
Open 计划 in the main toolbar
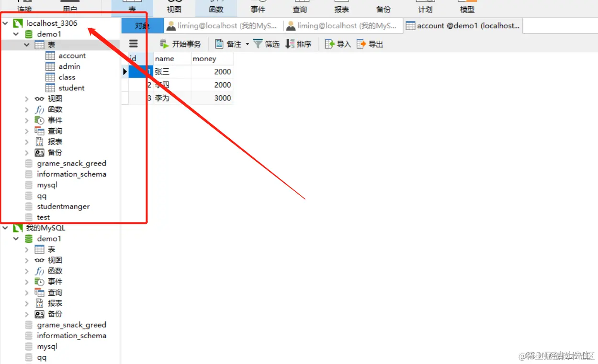tap(425, 7)
